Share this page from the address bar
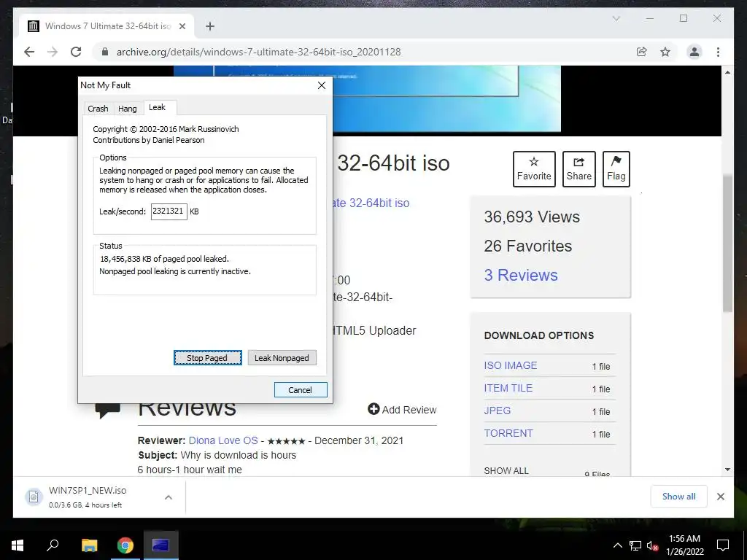The image size is (747, 560). (642, 52)
